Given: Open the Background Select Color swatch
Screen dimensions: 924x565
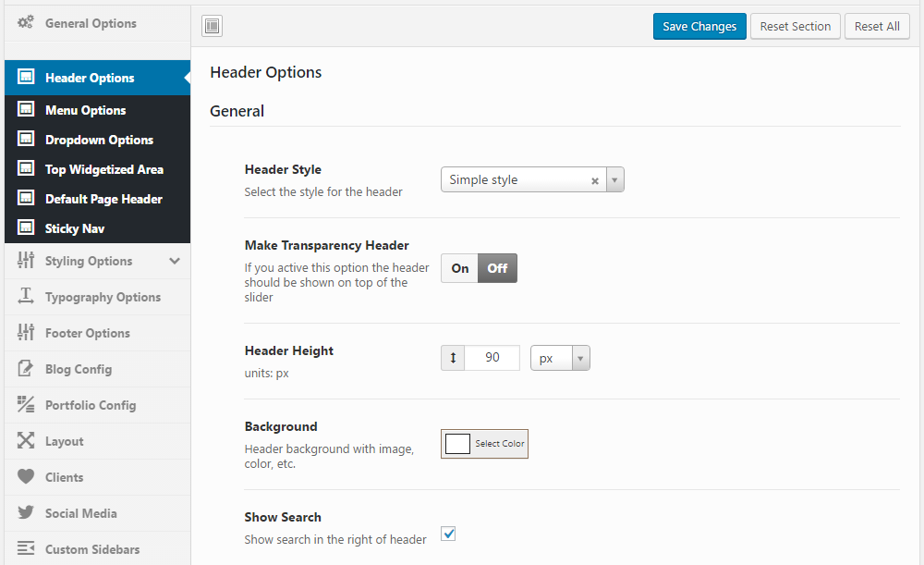Looking at the screenshot, I should tap(484, 444).
